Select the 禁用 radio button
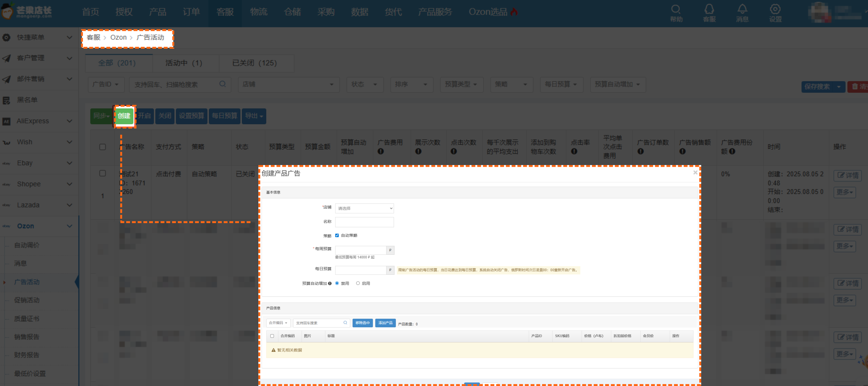The width and height of the screenshot is (868, 386). (x=337, y=283)
